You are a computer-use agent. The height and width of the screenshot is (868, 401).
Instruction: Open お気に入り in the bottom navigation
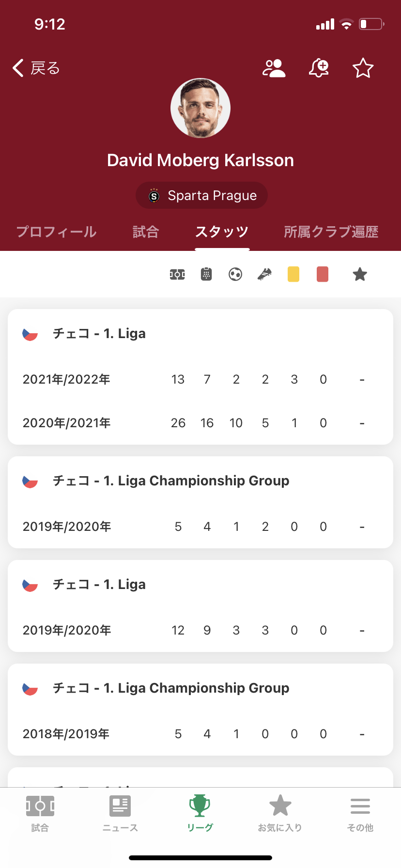tap(280, 813)
